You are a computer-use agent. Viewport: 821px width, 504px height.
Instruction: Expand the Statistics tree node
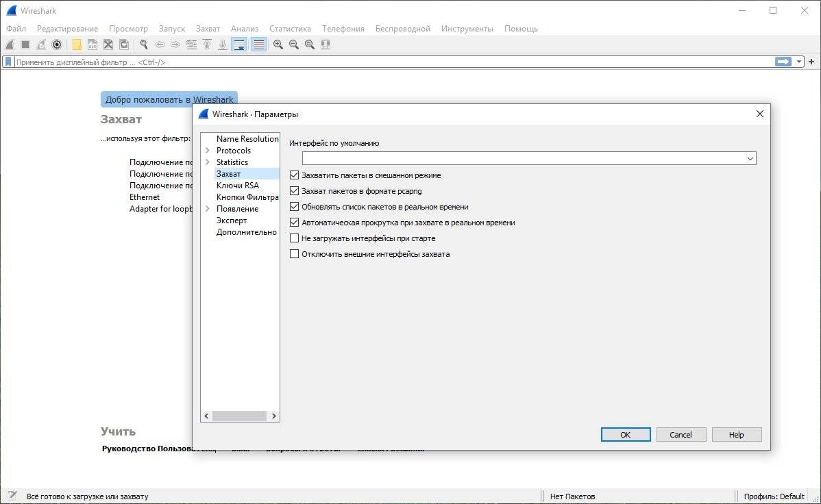[208, 162]
